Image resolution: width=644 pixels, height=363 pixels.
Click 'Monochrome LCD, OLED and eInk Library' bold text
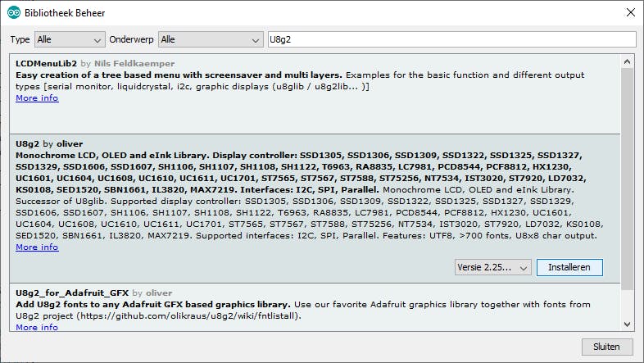[x=111, y=155]
